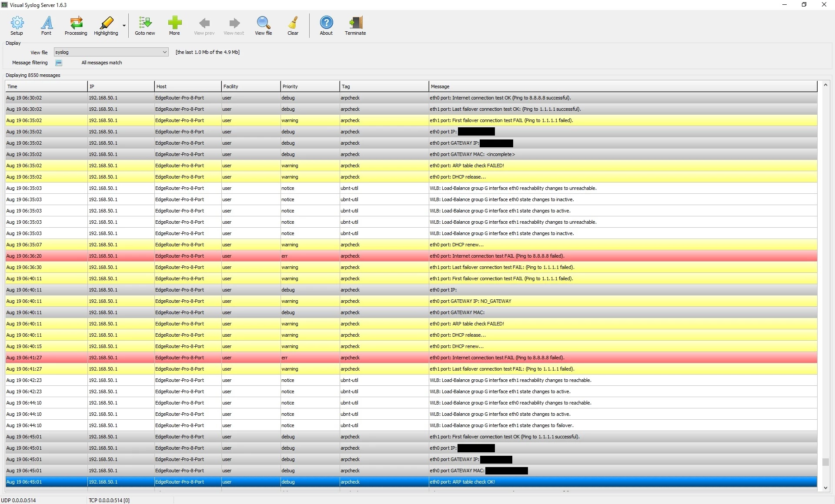Toggle the Message filtering button

coord(59,63)
